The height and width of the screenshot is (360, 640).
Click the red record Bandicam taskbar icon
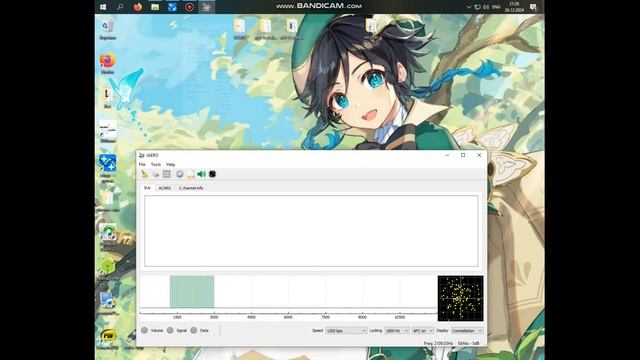(189, 7)
